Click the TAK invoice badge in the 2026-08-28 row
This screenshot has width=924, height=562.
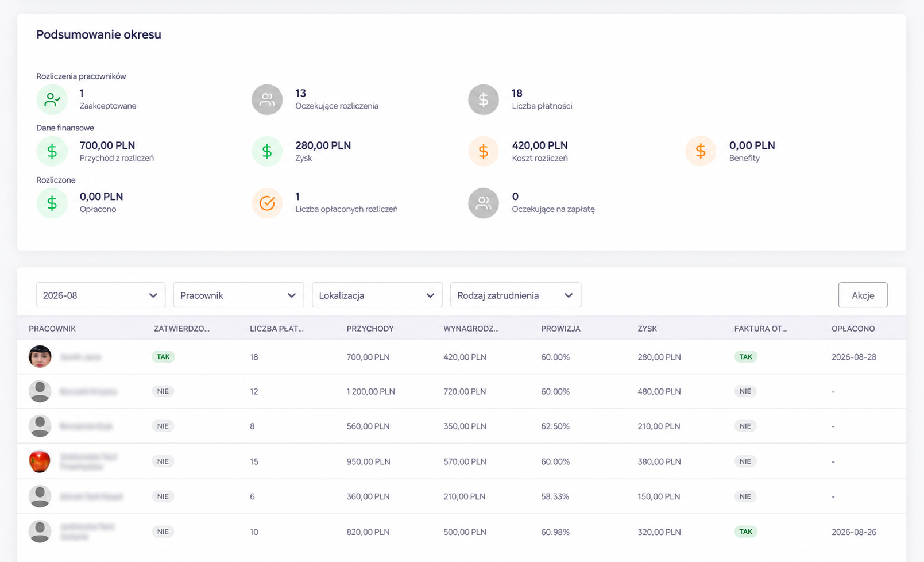tap(745, 357)
